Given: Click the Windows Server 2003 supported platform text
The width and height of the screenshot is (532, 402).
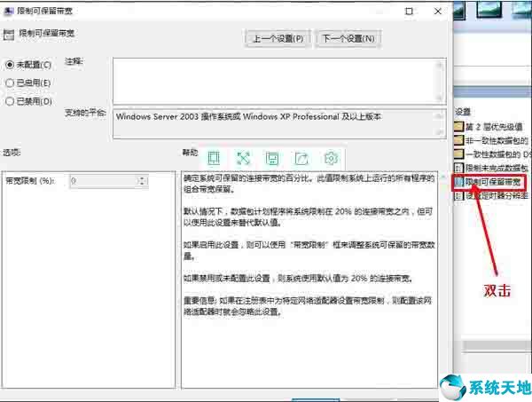Looking at the screenshot, I should [x=248, y=117].
